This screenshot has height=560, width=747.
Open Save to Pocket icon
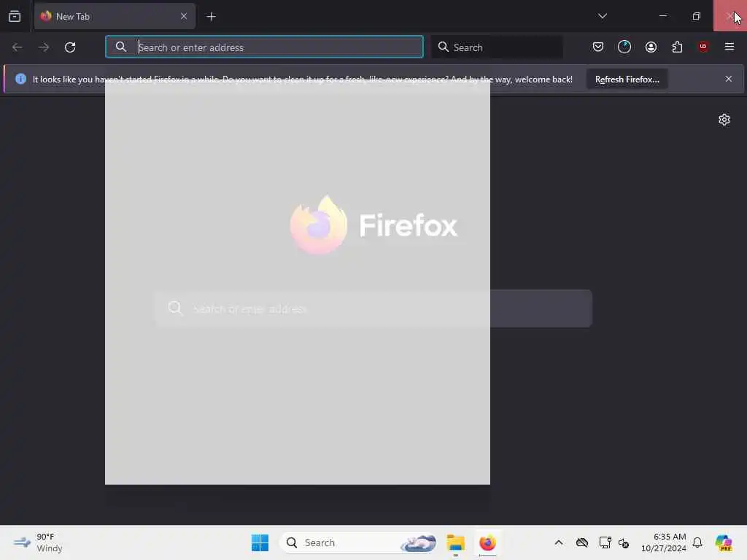pyautogui.click(x=598, y=47)
